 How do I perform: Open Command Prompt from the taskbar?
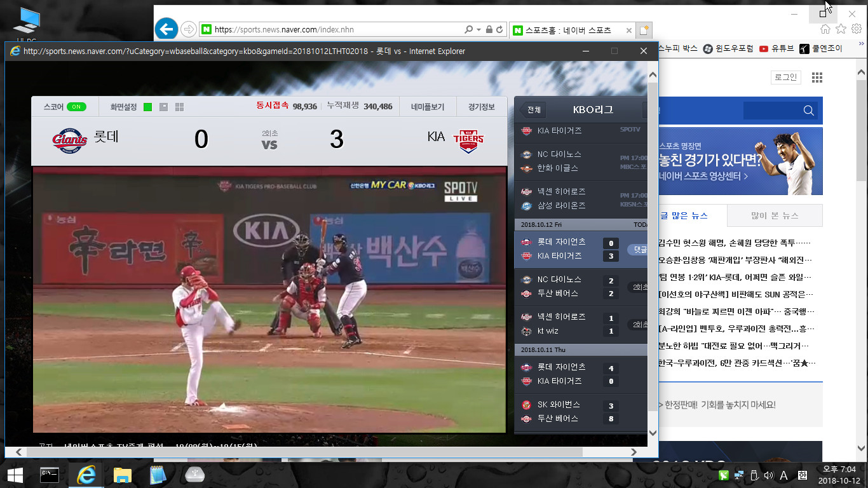(50, 475)
